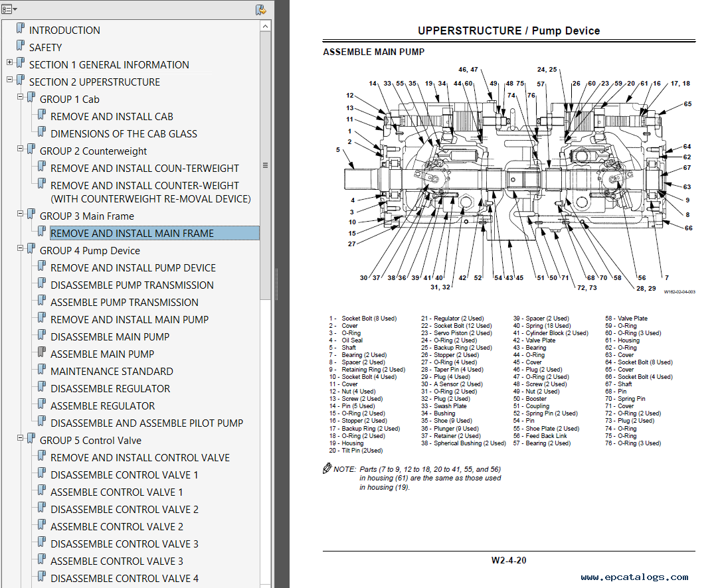
Task: Click bookmark icon beside SECTION 2 UPPERSTRUCTURE
Action: point(21,80)
